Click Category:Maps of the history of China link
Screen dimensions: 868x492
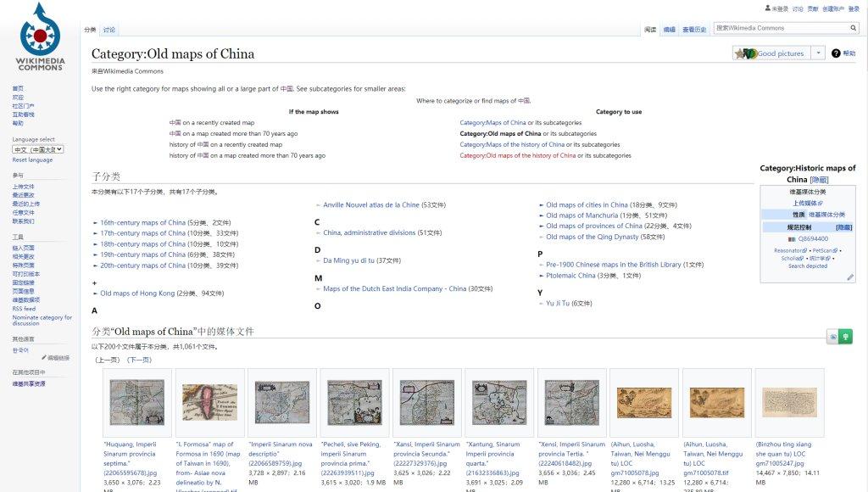coord(512,144)
